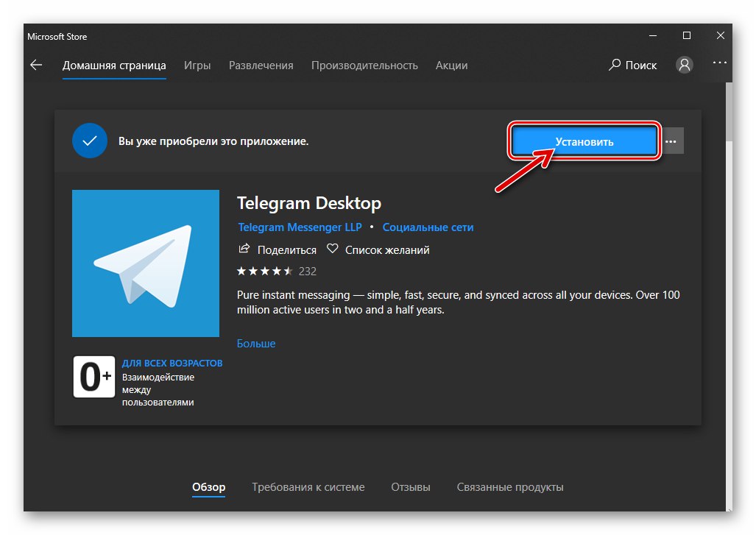Click the Взаимодействие между пользователями text

click(x=158, y=389)
